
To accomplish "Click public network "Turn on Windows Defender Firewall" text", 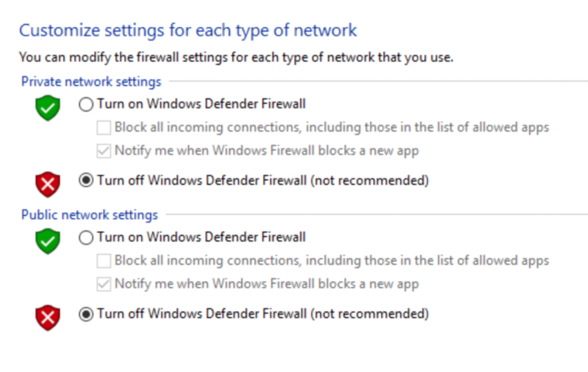I will [x=201, y=237].
